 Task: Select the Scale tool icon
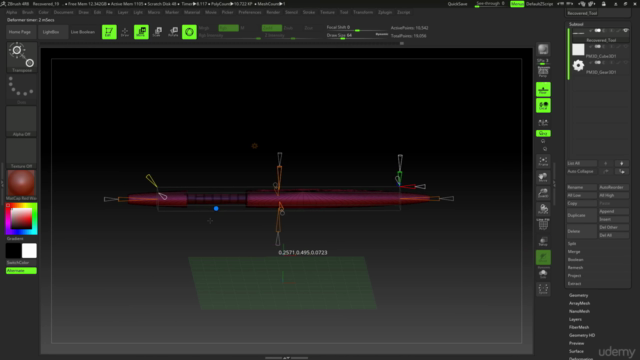[157, 32]
